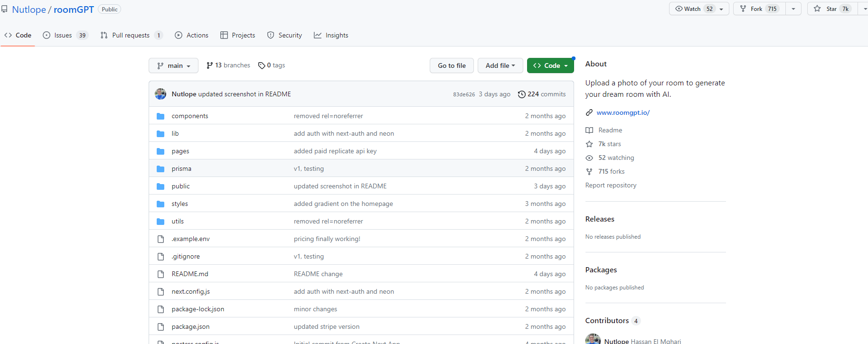This screenshot has height=344, width=868.
Task: Open the Issues tab
Action: click(x=65, y=35)
